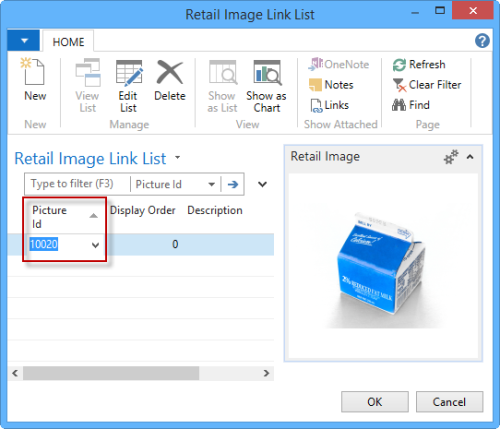Screen dimensions: 500x429
Task: Select the Picture Id value 10020
Action: 44,244
